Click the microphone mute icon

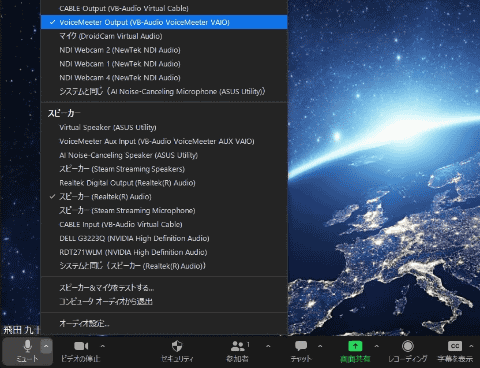[28, 346]
